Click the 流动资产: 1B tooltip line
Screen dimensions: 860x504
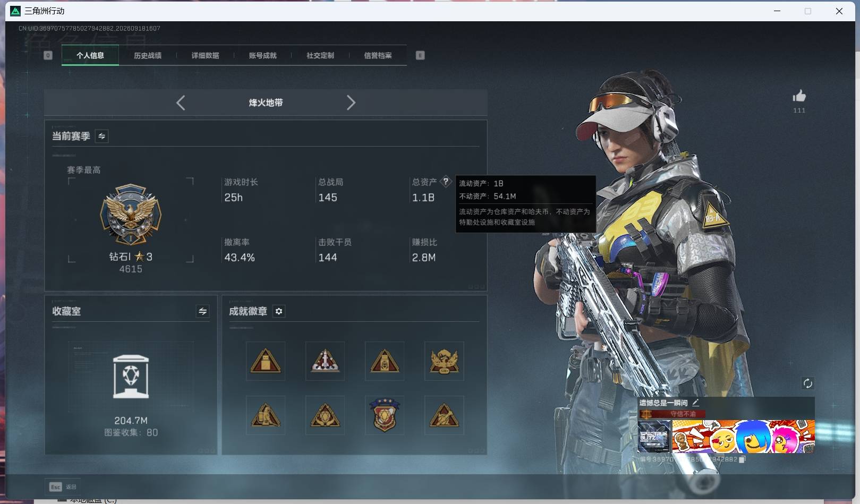(481, 183)
